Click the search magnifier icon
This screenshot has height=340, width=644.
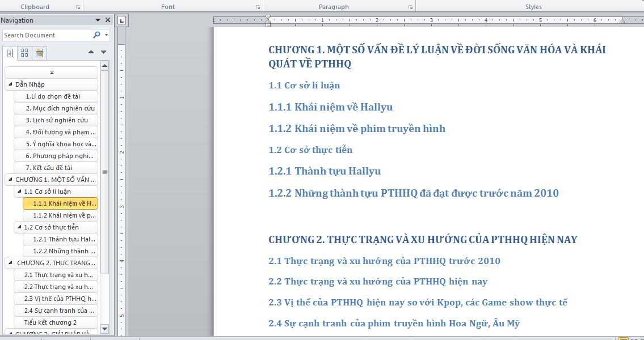point(96,35)
